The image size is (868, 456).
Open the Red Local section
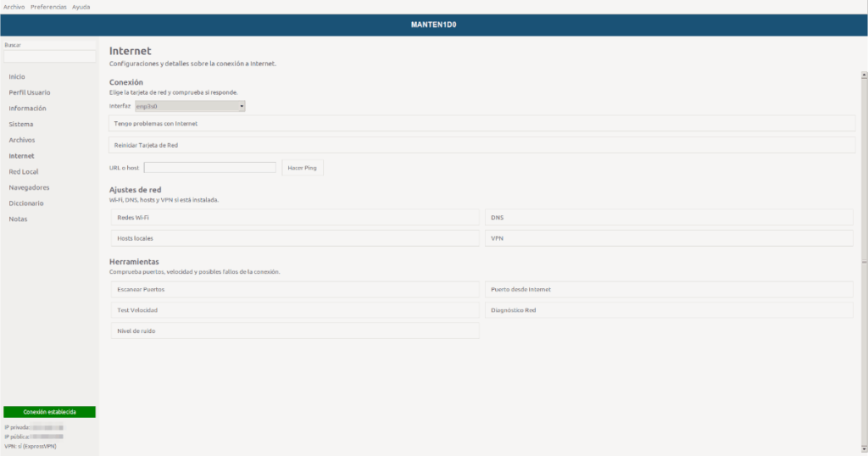pyautogui.click(x=23, y=171)
